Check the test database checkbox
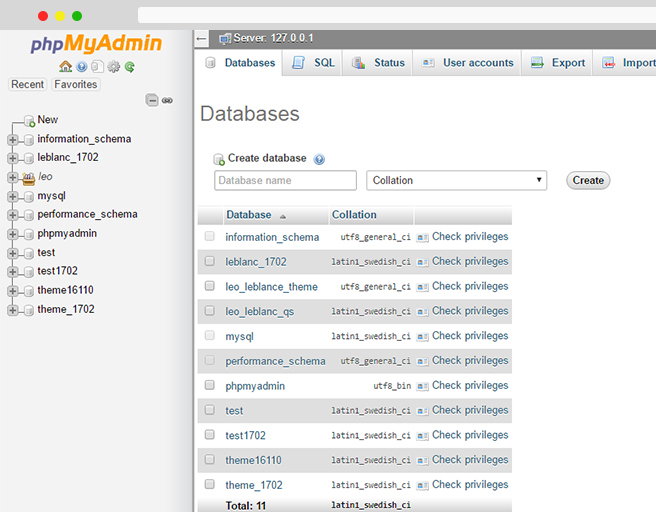This screenshot has height=512, width=656. (210, 410)
